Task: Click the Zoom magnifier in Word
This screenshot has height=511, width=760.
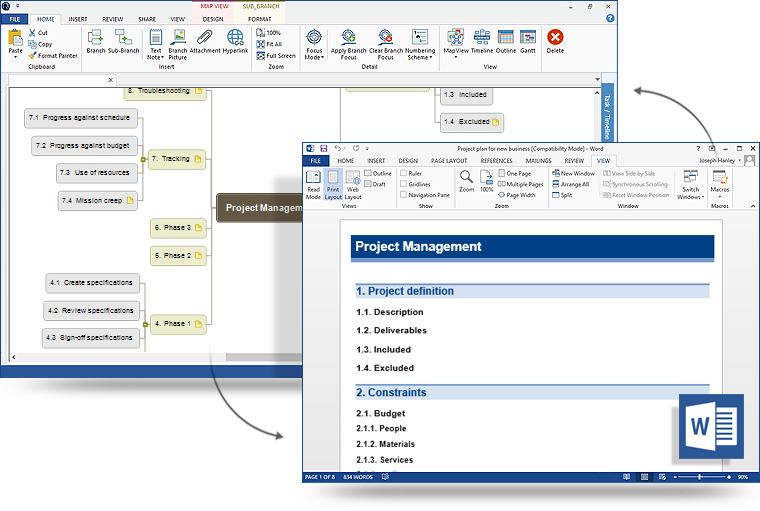Action: 466,181
